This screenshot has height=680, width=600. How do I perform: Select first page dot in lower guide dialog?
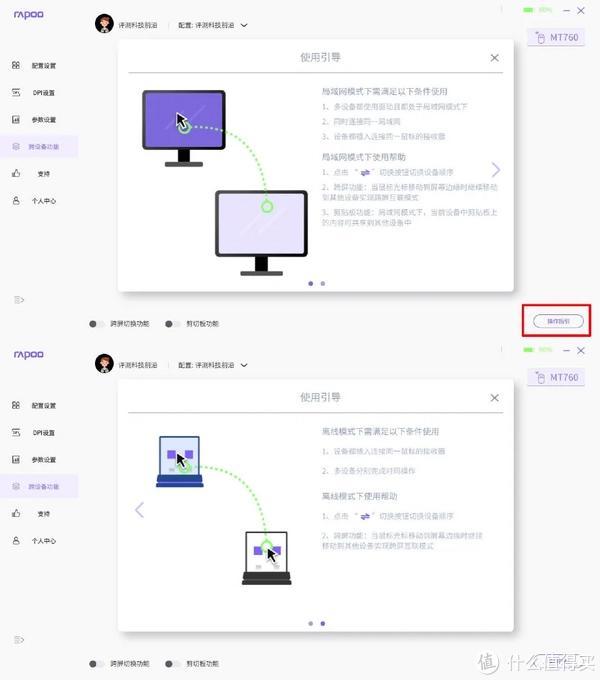coord(310,624)
